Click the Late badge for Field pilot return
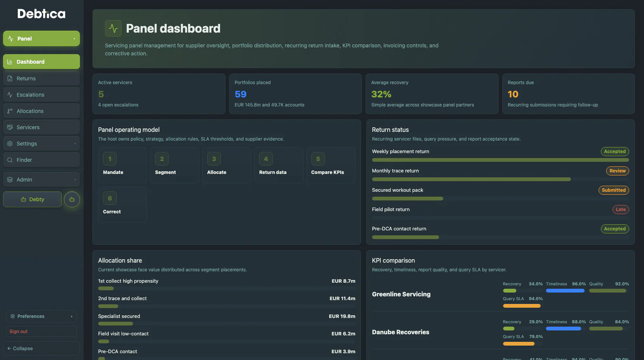Screen dimensions: 644x360 621,210
